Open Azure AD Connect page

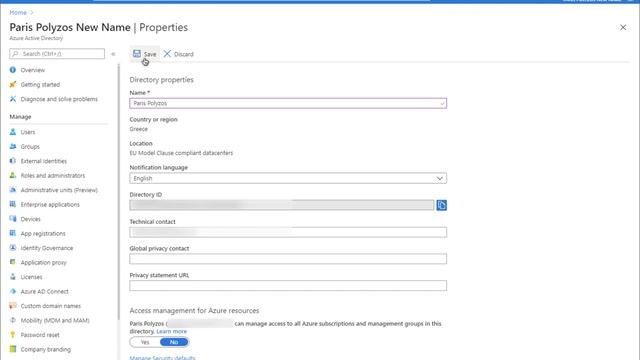[44, 291]
